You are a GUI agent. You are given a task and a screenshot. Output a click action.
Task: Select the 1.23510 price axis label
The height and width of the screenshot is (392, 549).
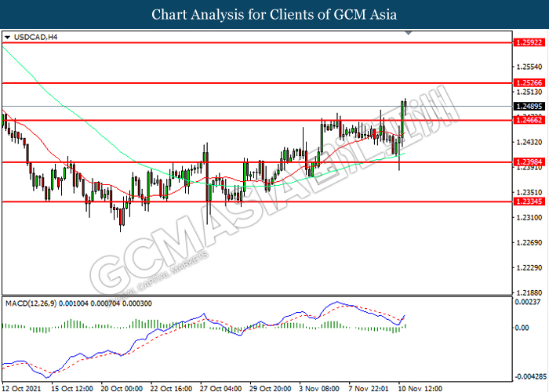pos(529,192)
